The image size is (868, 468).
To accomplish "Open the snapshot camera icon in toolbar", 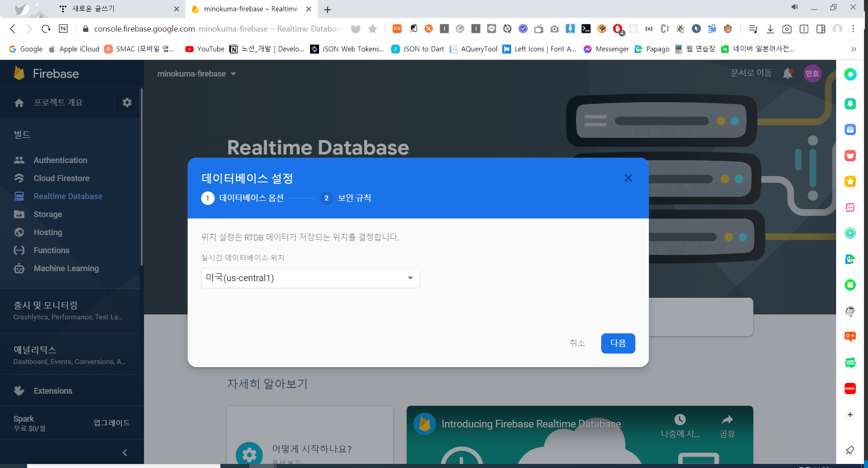I will click(787, 29).
